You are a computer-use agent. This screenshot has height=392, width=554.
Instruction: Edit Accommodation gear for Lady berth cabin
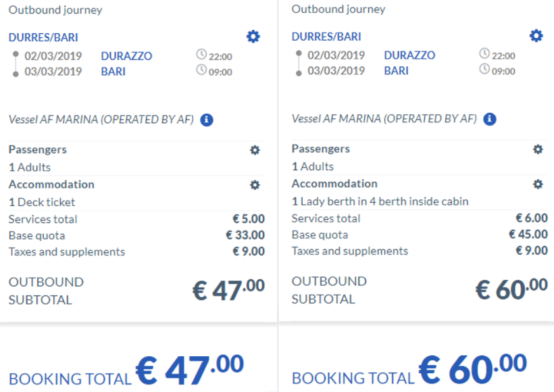538,184
